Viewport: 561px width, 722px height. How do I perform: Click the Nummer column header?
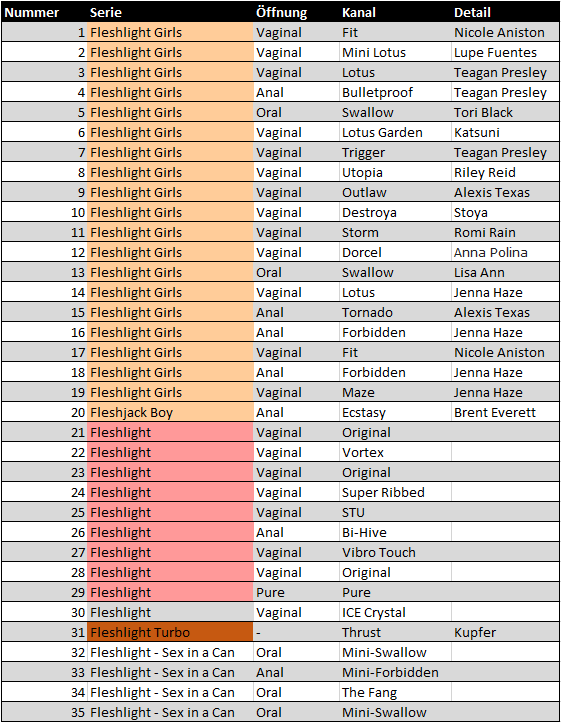pyautogui.click(x=44, y=12)
